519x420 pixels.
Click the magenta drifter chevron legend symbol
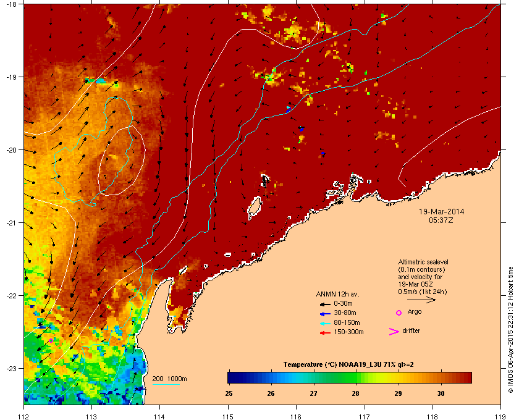tap(394, 332)
